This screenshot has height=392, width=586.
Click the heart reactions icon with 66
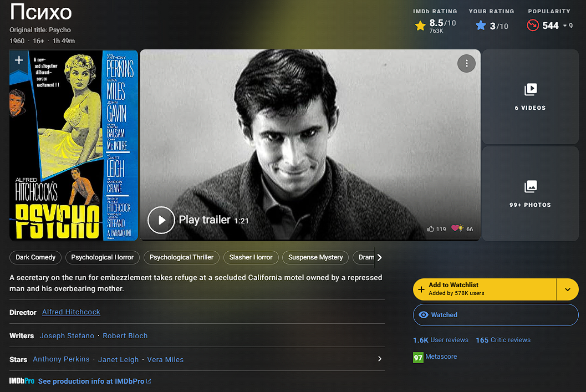pos(457,228)
